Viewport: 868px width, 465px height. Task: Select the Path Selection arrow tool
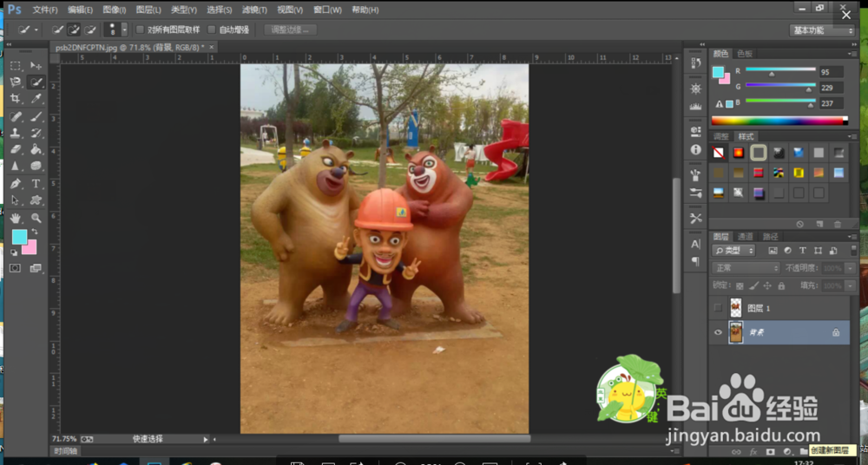coord(16,200)
